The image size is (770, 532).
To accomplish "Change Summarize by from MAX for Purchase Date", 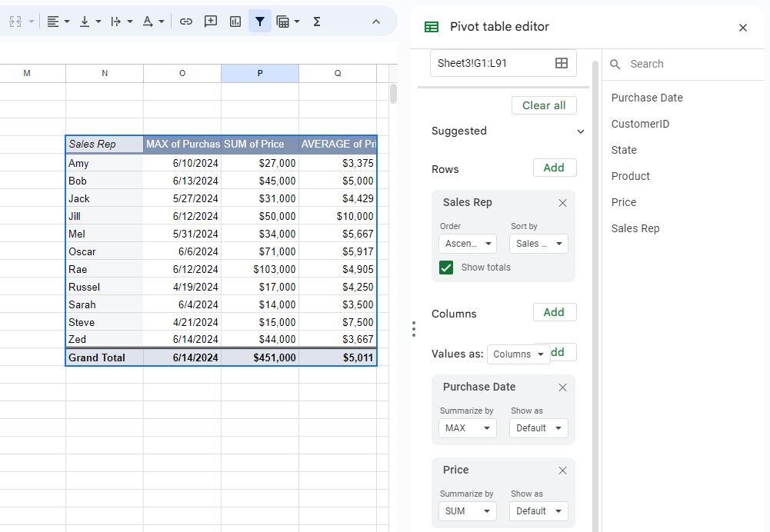I will tap(467, 427).
